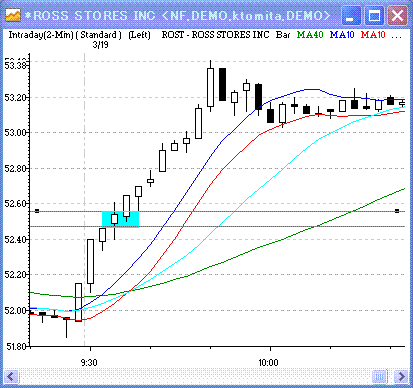Open the ellipsis for more indicators

pos(396,36)
